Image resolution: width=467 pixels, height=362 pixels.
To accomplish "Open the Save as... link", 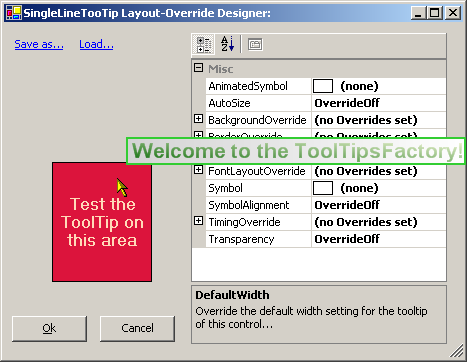I will pyautogui.click(x=39, y=44).
